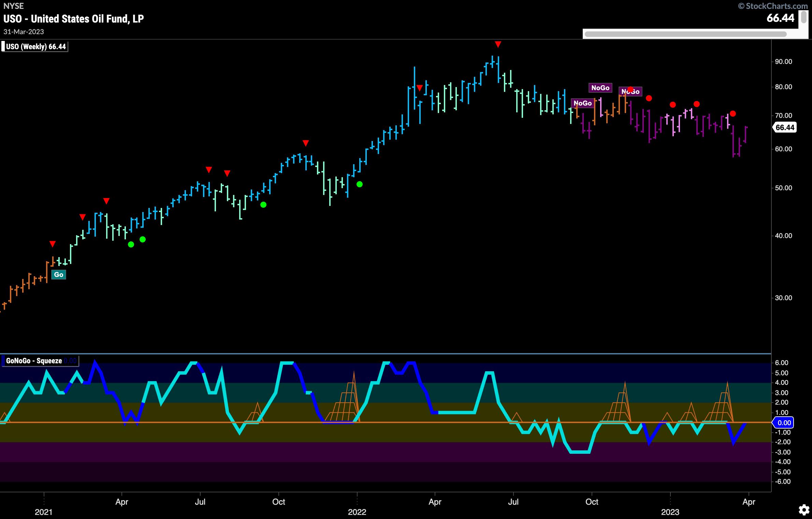Open the chart settings gear icon
812x519 pixels.
pos(804,510)
